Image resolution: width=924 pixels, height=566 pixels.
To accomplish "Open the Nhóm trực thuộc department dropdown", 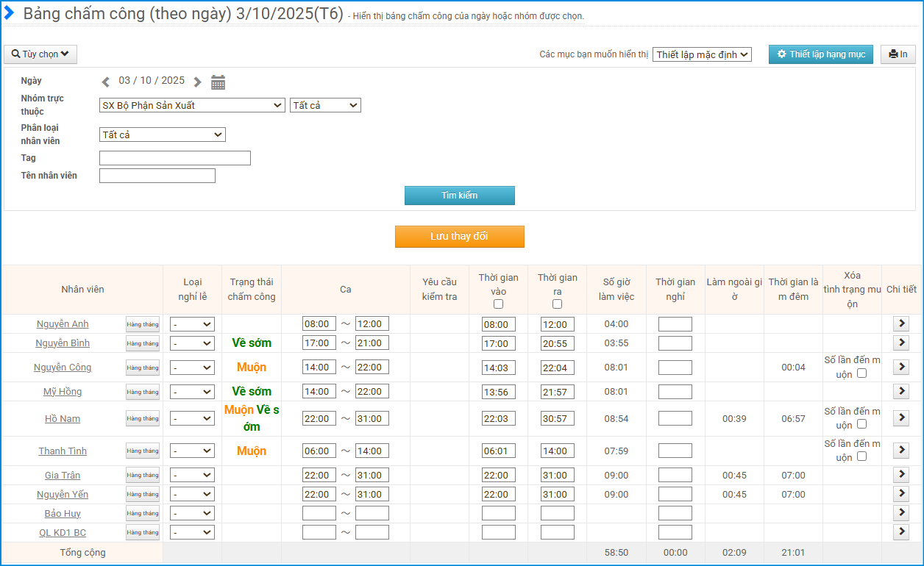I will point(192,105).
